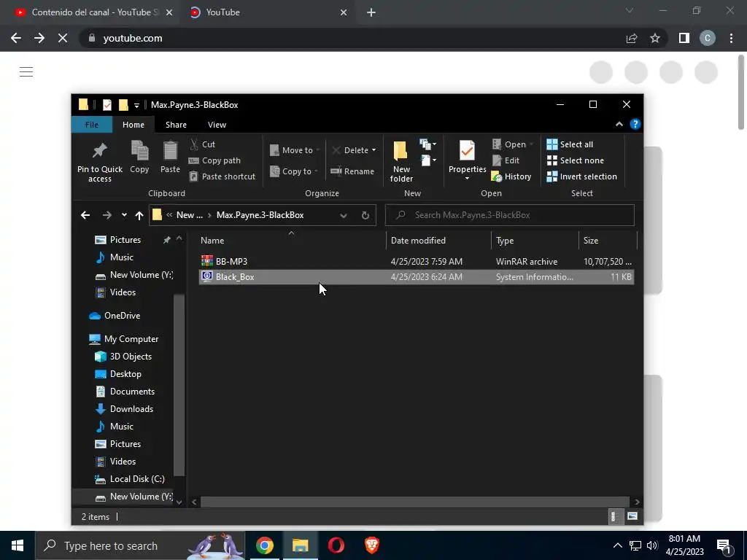Image resolution: width=747 pixels, height=560 pixels.
Task: Switch to the View ribbon tab
Action: click(x=217, y=125)
